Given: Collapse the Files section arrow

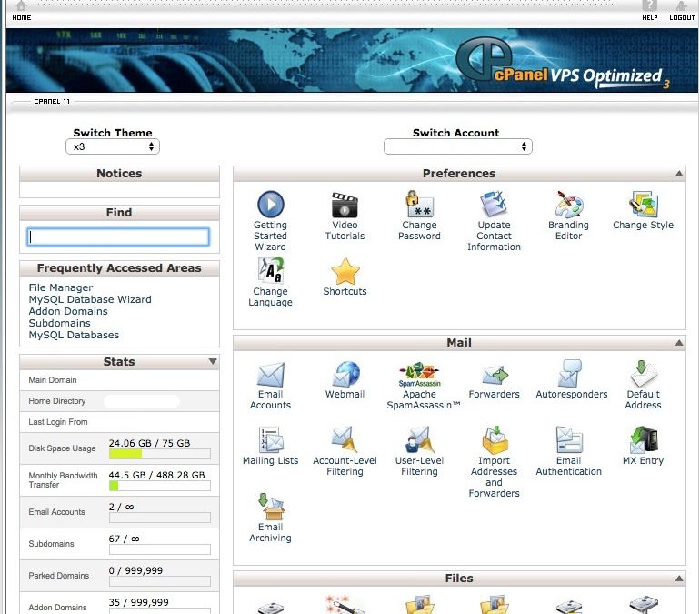Looking at the screenshot, I should click(679, 579).
